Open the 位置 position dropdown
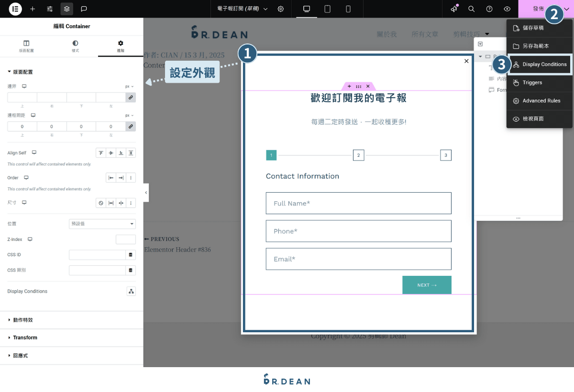Image resolution: width=574 pixels, height=392 pixels. [x=102, y=224]
